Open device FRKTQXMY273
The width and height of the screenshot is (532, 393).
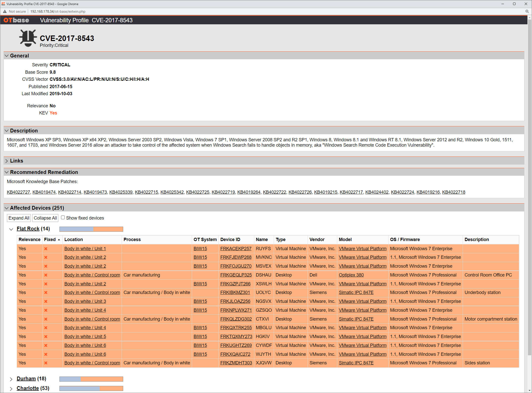(x=236, y=337)
